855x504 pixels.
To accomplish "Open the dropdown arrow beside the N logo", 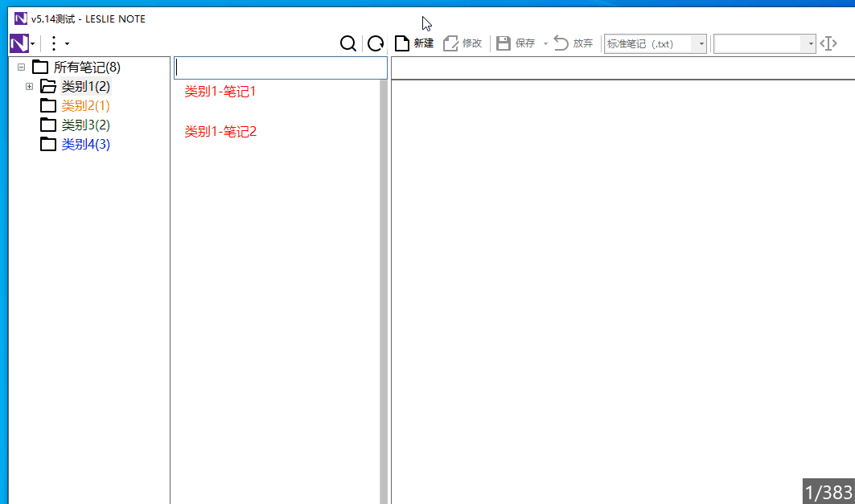I will (x=33, y=43).
